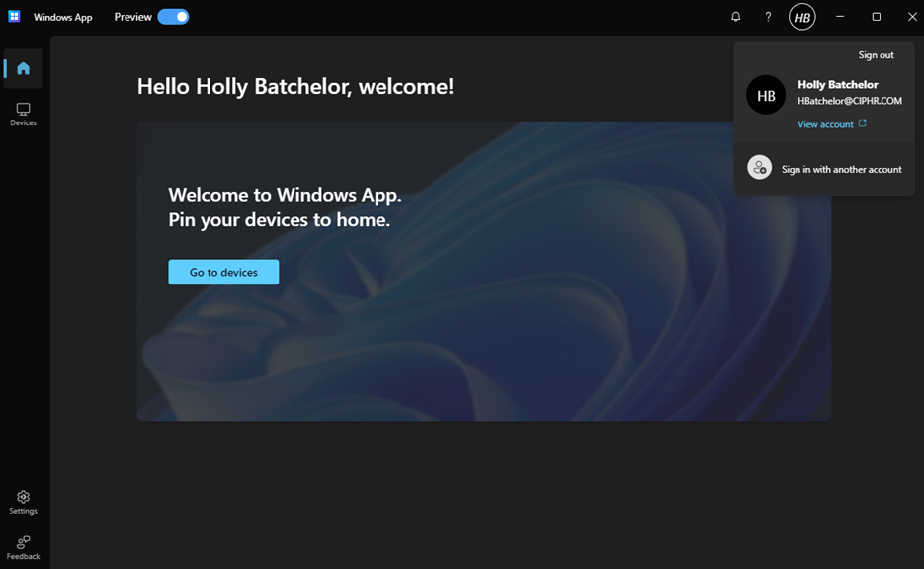Open the Devices section
This screenshot has width=924, height=569.
tap(23, 115)
